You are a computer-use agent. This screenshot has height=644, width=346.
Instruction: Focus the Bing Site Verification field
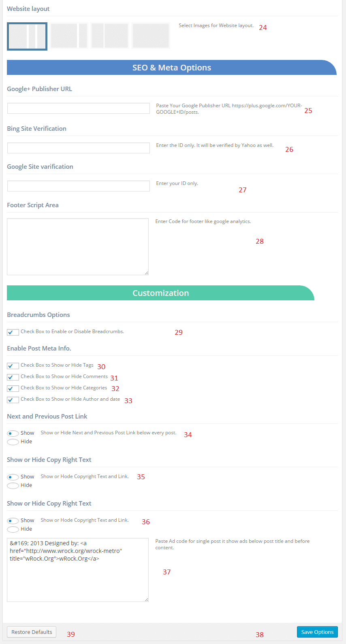click(79, 148)
